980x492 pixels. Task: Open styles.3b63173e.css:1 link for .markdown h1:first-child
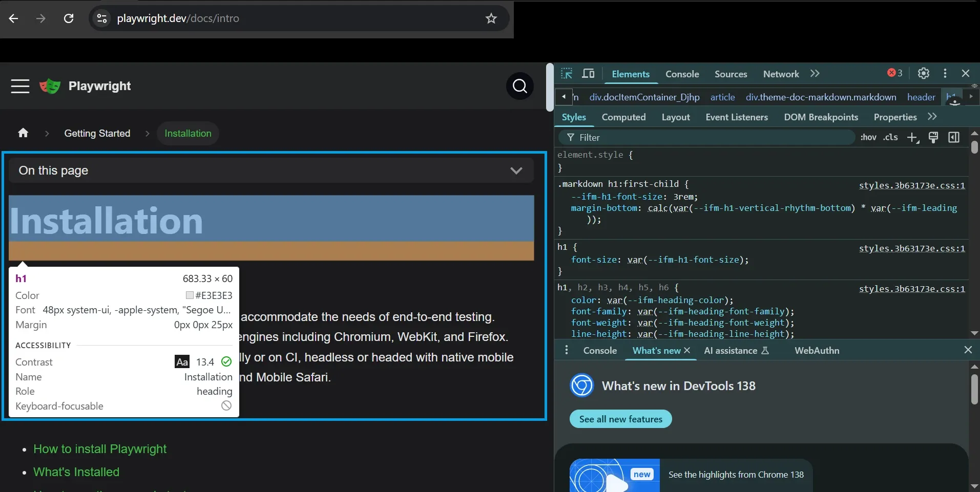[x=912, y=185]
